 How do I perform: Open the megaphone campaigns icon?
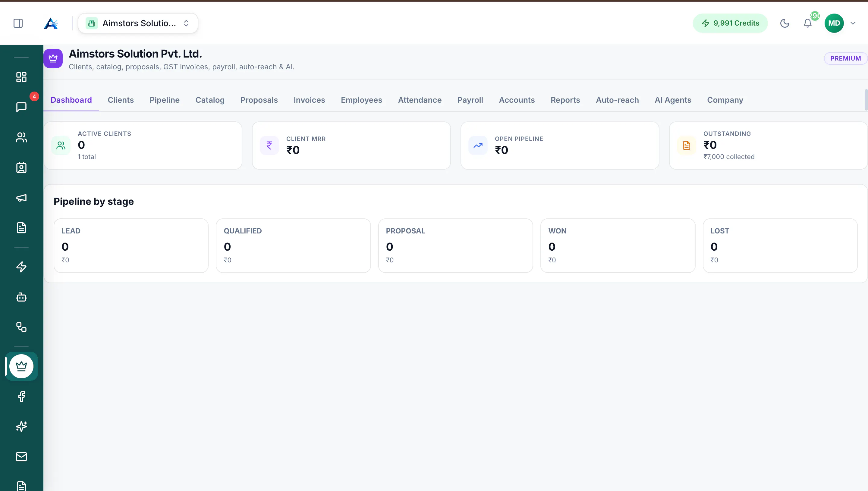(x=21, y=198)
